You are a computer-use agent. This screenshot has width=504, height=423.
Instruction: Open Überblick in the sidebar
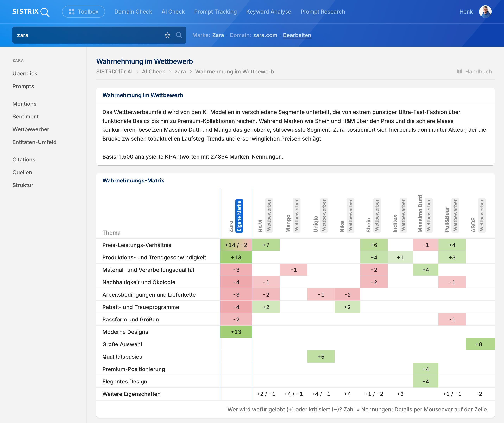click(25, 73)
